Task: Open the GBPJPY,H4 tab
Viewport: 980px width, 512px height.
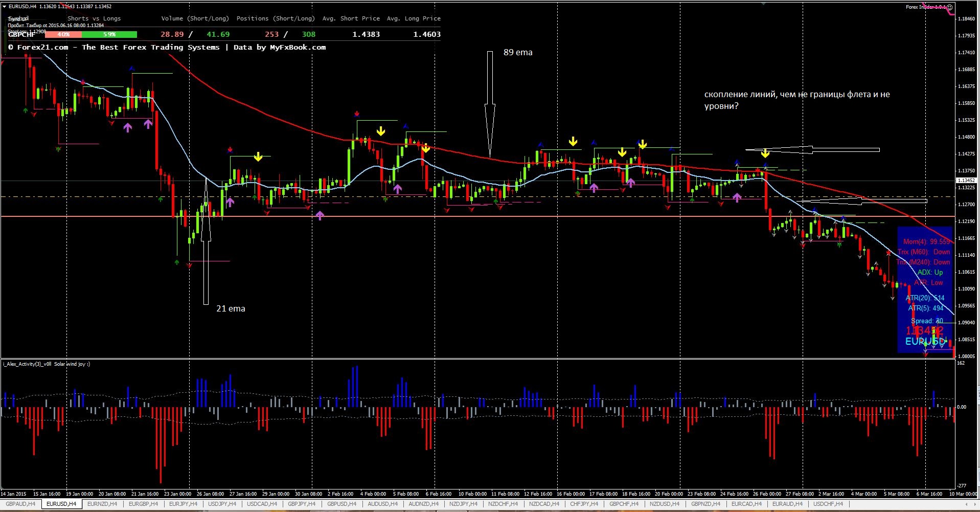Action: (302, 504)
